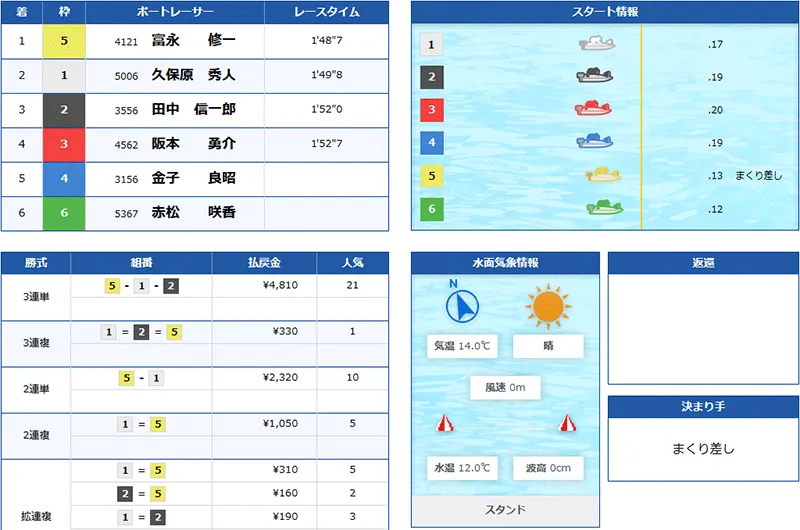The height and width of the screenshot is (530, 800).
Task: Click the white boat icon in lane 1
Action: [597, 43]
